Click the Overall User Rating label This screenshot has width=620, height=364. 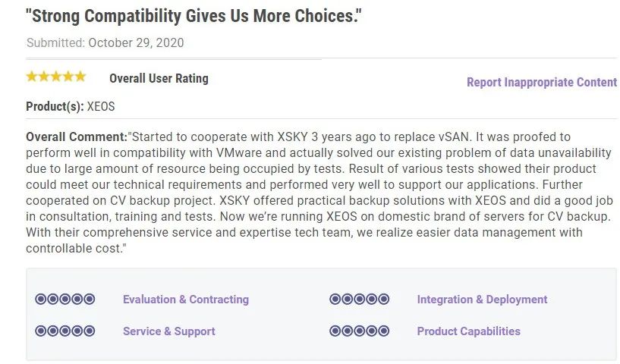[159, 78]
